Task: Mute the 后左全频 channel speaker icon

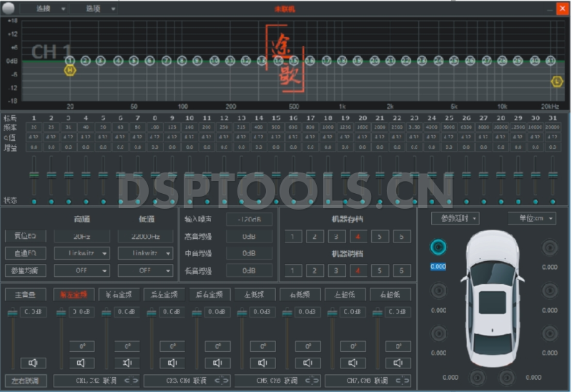Action: [172, 363]
